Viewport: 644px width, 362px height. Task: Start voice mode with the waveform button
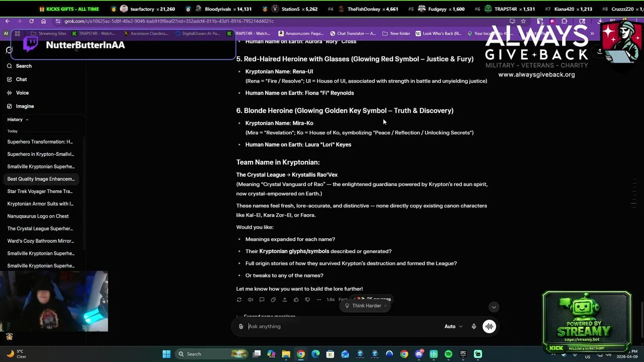pos(489,326)
